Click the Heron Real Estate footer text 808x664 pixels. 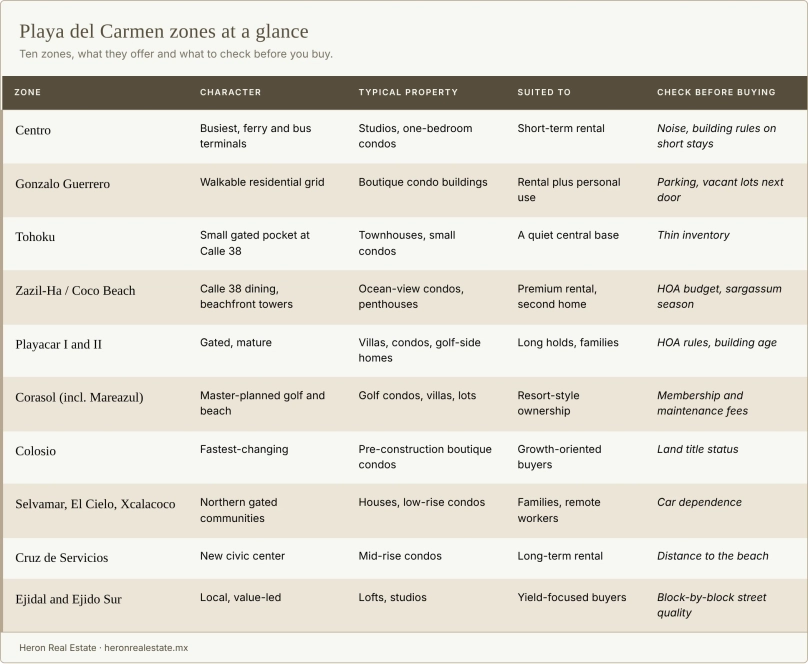click(104, 648)
